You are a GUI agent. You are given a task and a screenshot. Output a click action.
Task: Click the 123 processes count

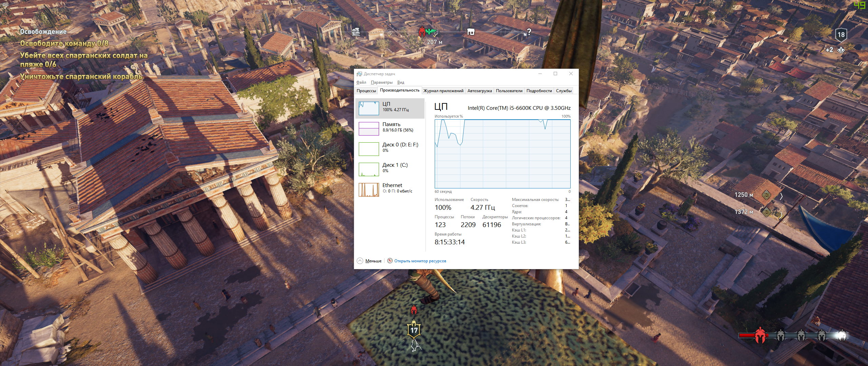440,225
